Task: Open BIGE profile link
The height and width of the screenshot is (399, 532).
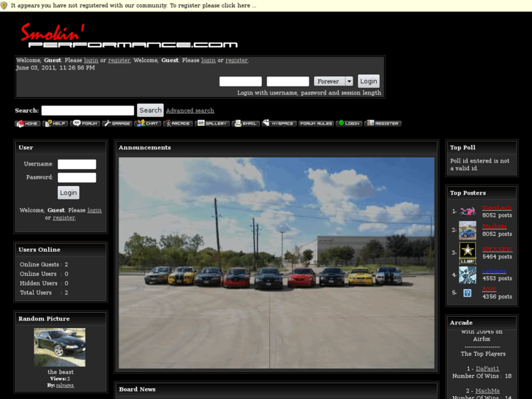Action: tap(490, 289)
